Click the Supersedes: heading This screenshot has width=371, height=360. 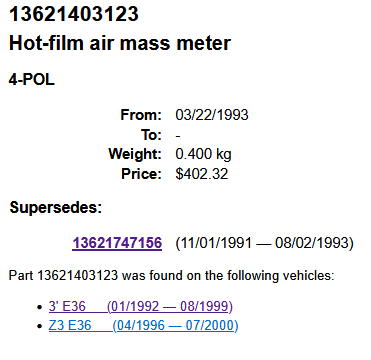point(56,208)
